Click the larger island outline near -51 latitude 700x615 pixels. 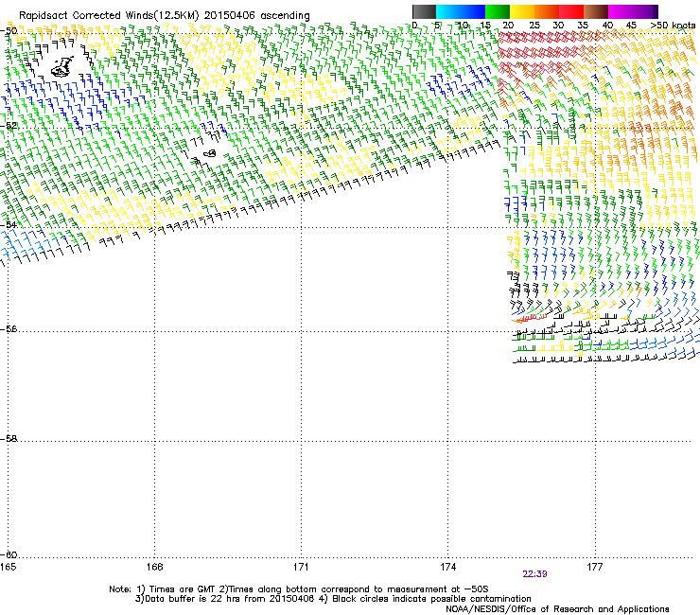[x=62, y=67]
